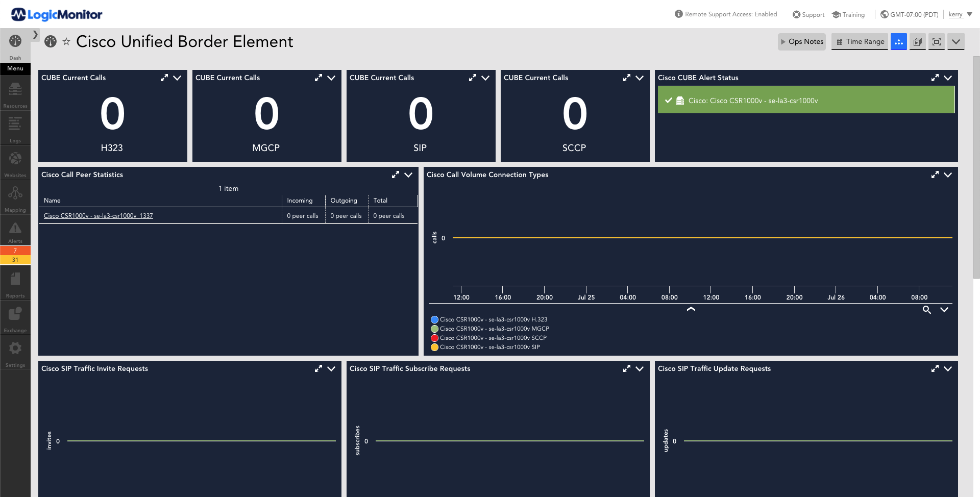Open the Dash section in sidebar
The image size is (980, 497).
coord(15,47)
